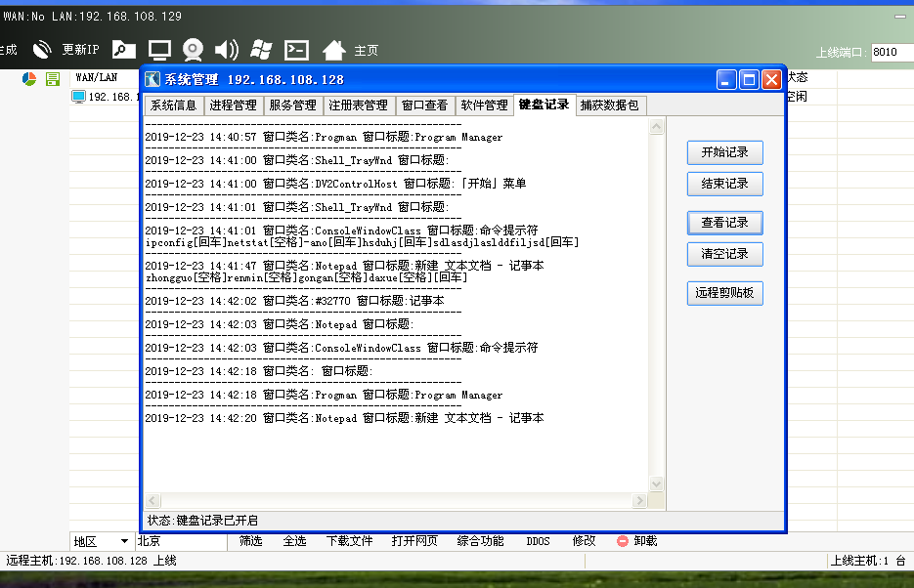Click the 上线主机:1 台 status text
This screenshot has width=914, height=588.
tap(868, 561)
